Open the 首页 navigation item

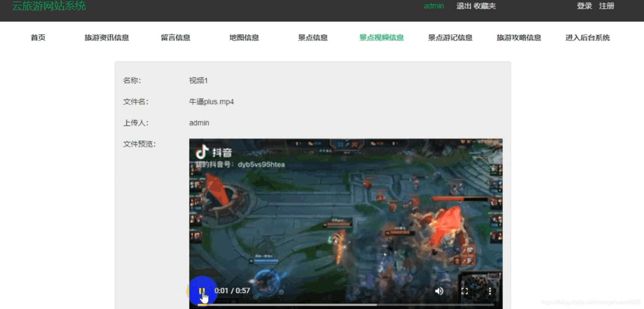pos(38,38)
